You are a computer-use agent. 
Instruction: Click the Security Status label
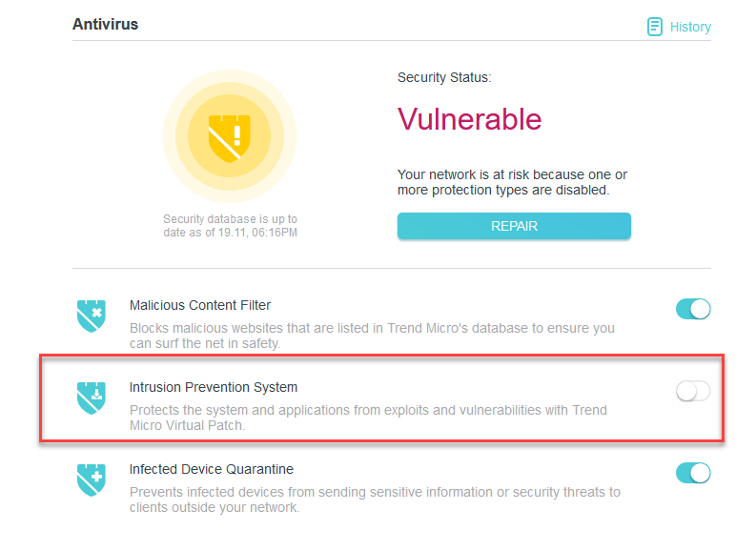point(444,77)
